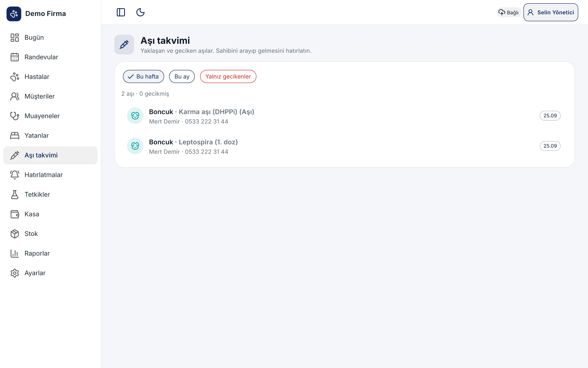Open Stok box icon in sidebar
Viewport: 588px width, 368px height.
click(14, 234)
